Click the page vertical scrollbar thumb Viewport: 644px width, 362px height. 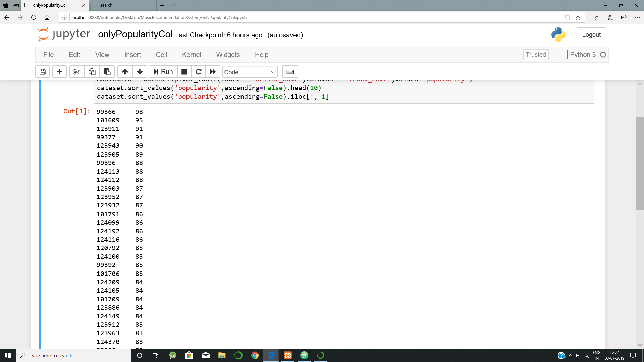[x=640, y=163]
